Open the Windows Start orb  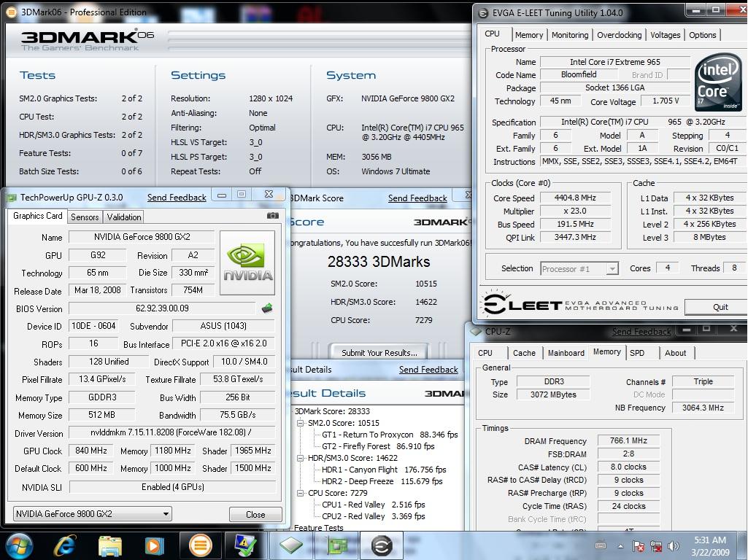19,545
